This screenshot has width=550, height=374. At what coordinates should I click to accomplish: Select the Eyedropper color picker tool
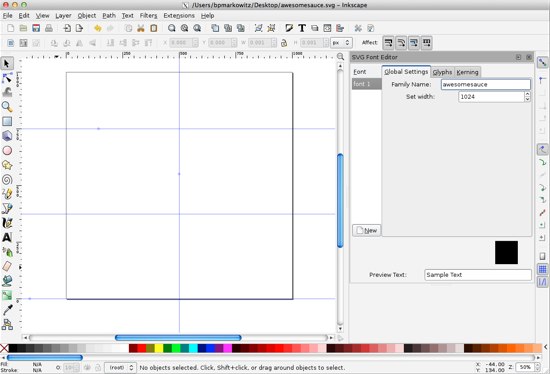(7, 310)
